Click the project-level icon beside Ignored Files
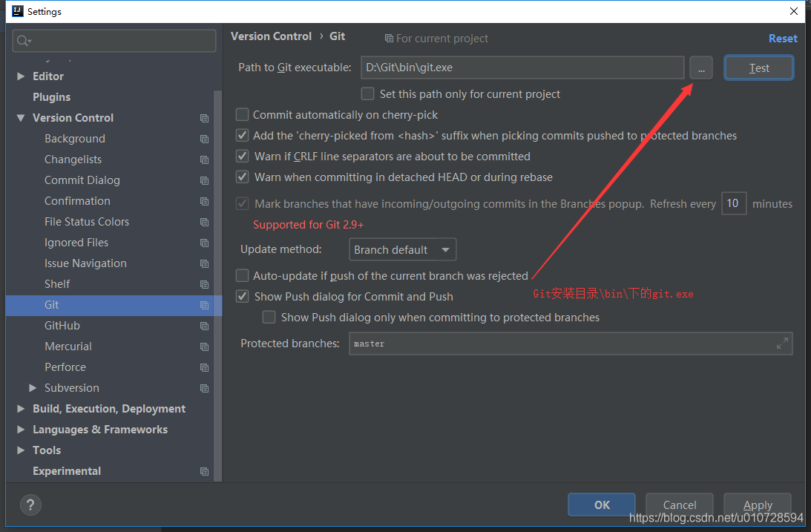This screenshot has height=532, width=811. click(x=204, y=243)
